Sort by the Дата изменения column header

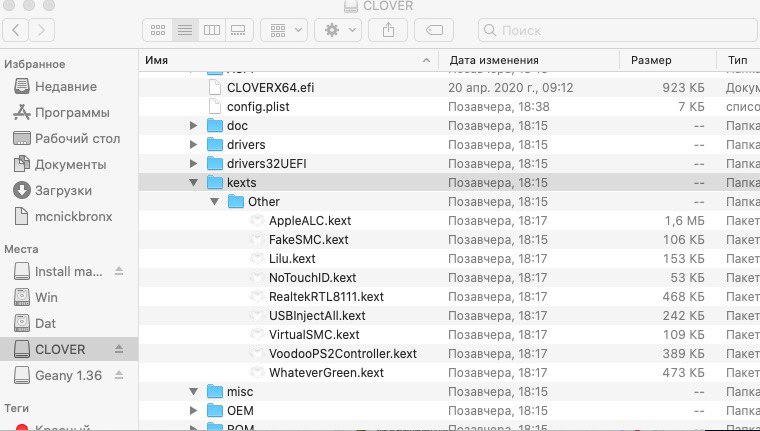point(529,60)
